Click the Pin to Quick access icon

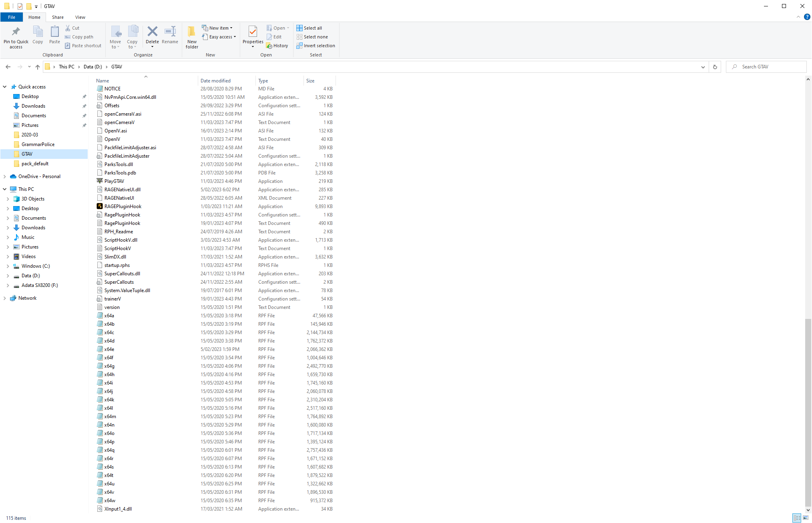point(16,32)
